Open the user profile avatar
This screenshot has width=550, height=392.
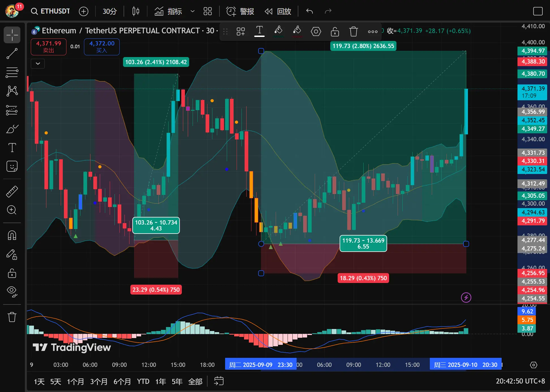pyautogui.click(x=12, y=11)
